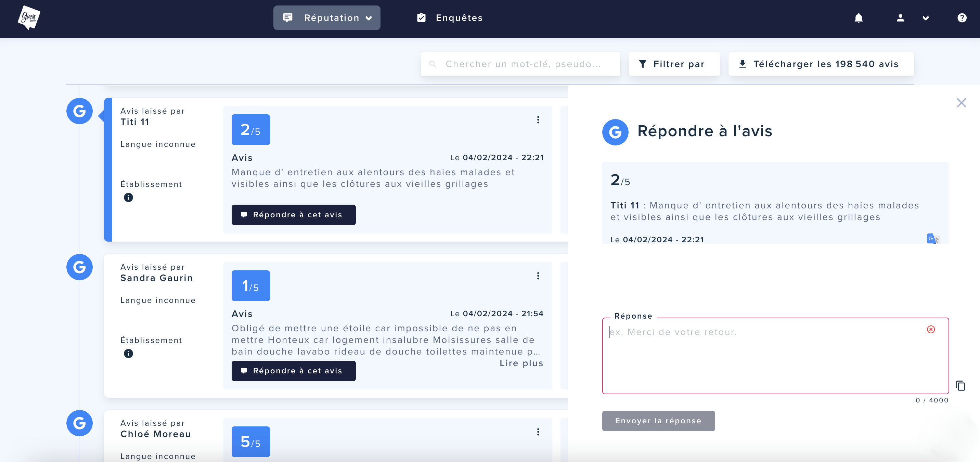The image size is (980, 462).
Task: Click establishment info icon for Titi 11
Action: click(x=128, y=197)
